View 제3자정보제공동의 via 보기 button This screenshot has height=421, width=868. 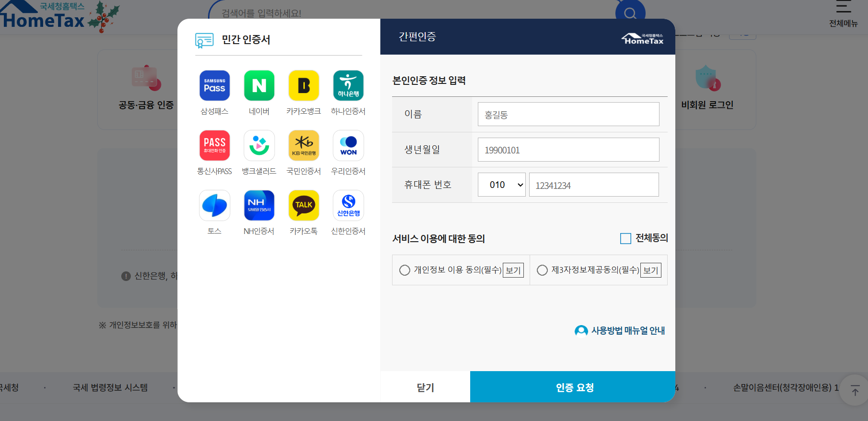651,270
